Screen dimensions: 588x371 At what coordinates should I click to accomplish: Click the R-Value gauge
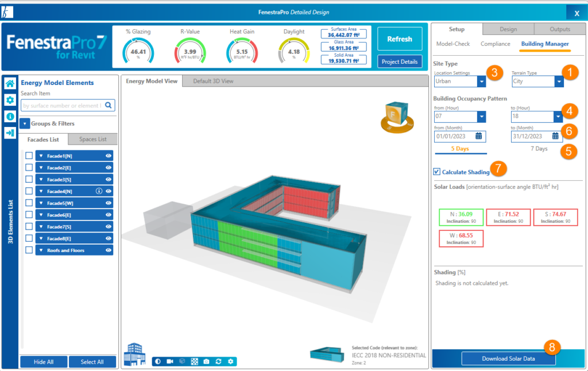point(190,52)
